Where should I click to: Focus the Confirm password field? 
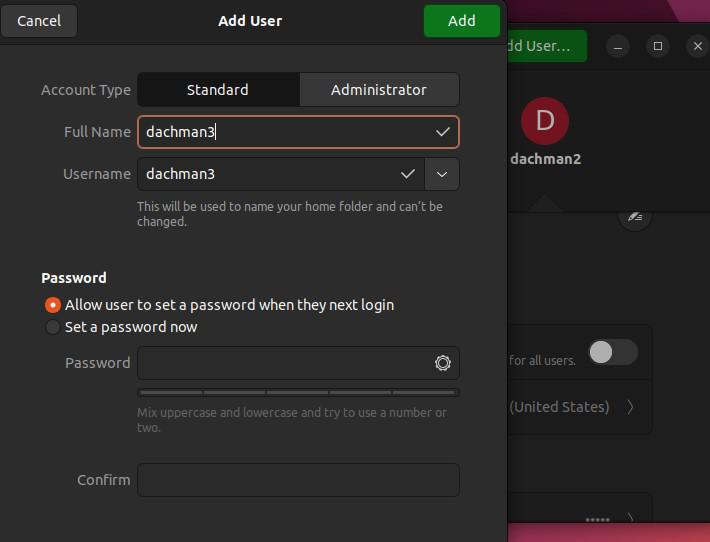298,480
